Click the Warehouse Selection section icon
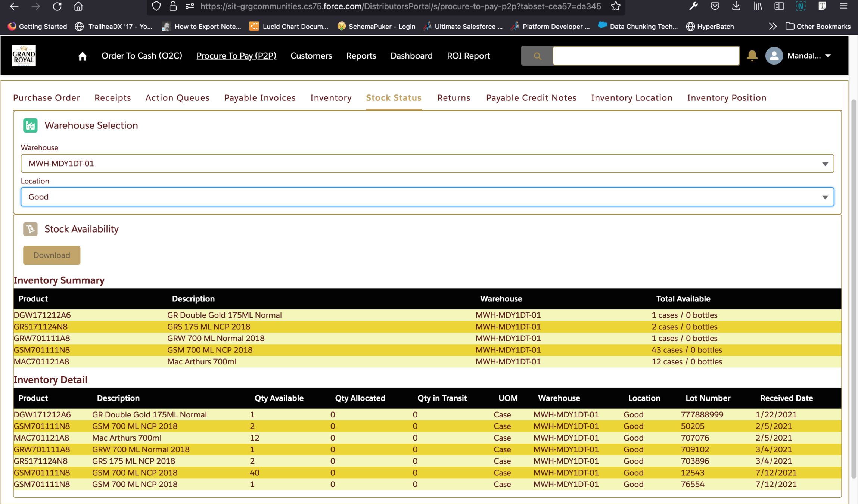Image resolution: width=858 pixels, height=504 pixels. click(x=30, y=125)
